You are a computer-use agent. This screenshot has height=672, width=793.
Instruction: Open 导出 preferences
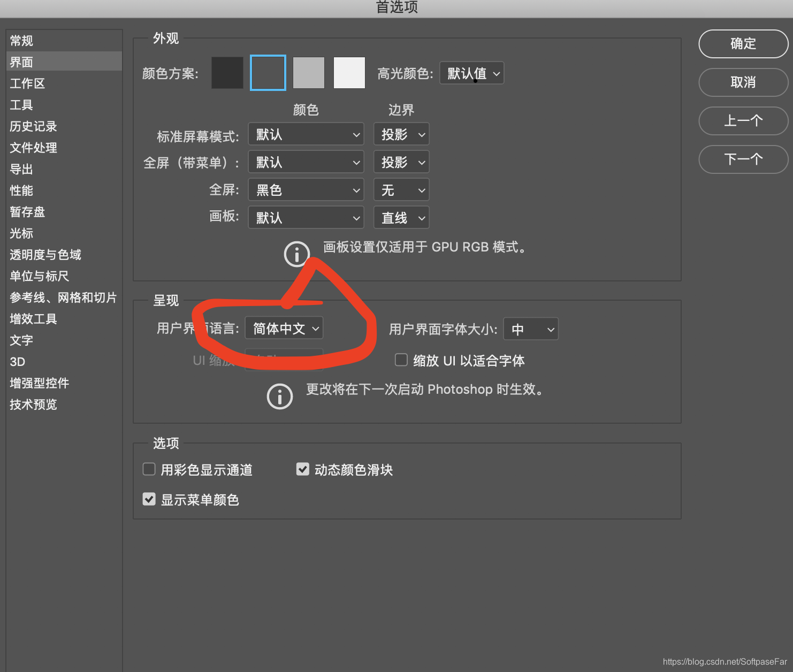[64, 169]
